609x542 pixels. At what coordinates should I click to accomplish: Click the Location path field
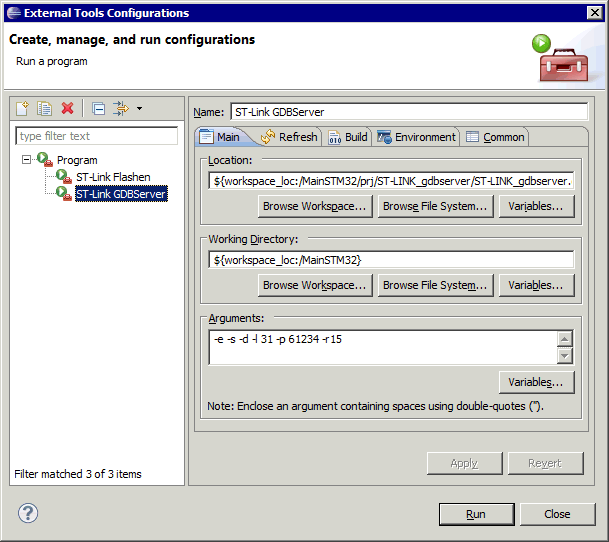tap(391, 181)
